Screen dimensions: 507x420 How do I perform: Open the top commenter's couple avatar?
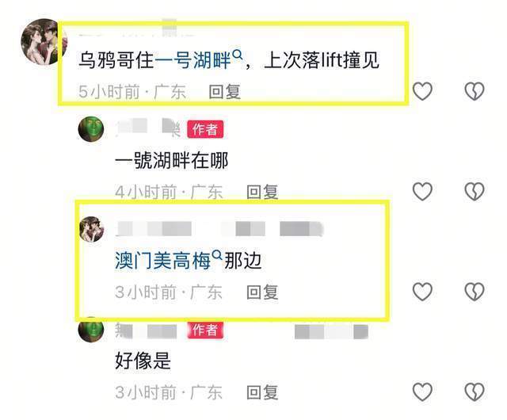coord(44,42)
